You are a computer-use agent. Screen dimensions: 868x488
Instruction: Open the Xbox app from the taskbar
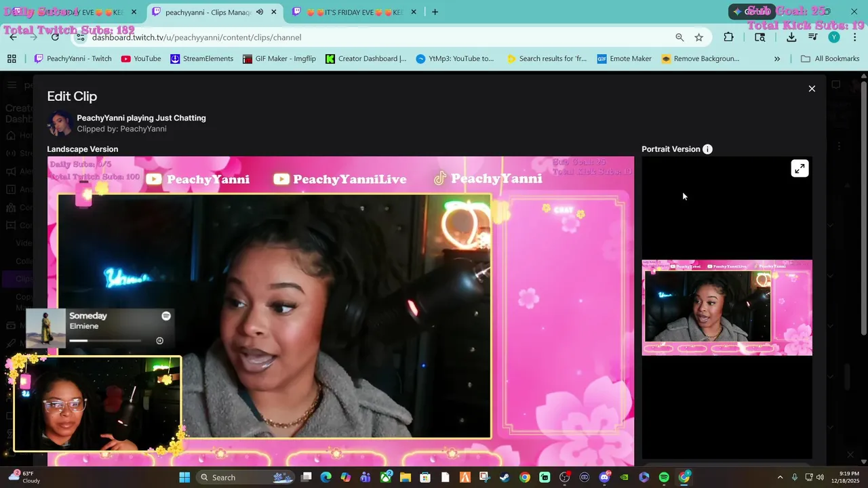coord(386,477)
